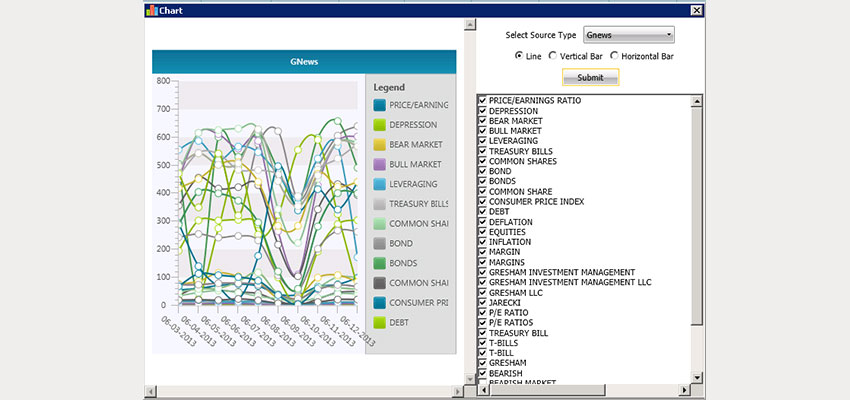Click the CONSUMER PRI legend teal swatch

379,302
